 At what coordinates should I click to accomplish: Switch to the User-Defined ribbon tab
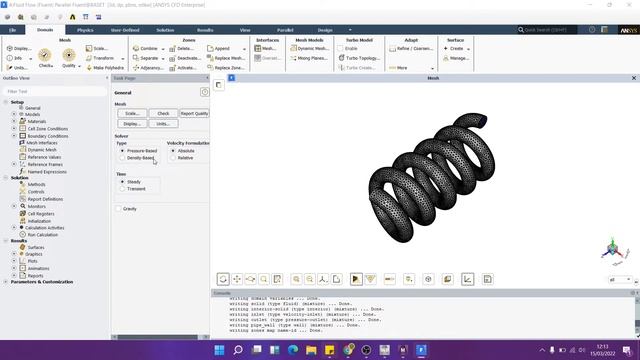(125, 30)
